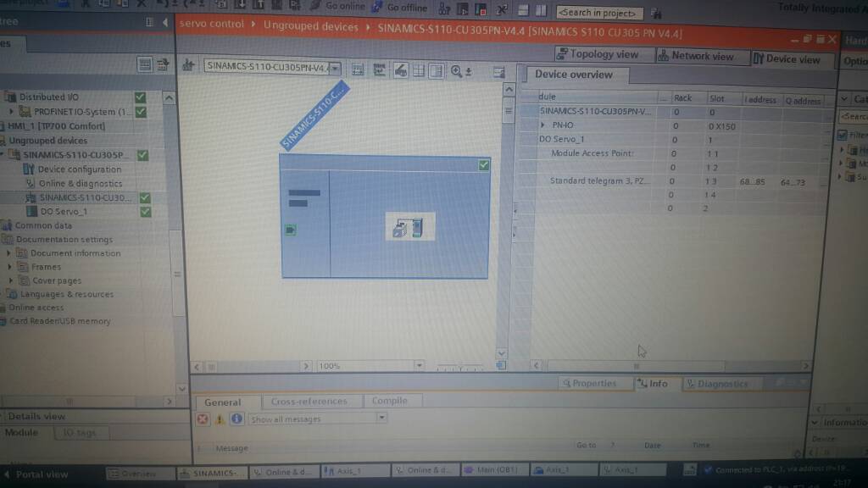Toggle the Filter checkbox in hardware catalog
This screenshot has height=488, width=868.
coord(843,135)
